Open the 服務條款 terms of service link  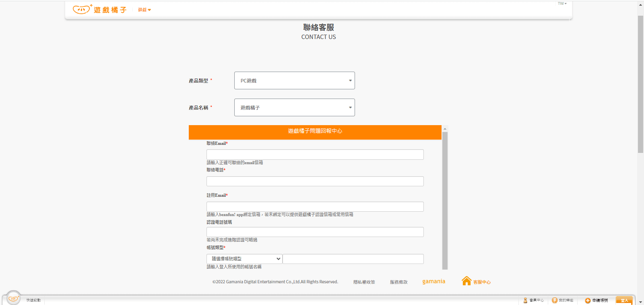click(398, 282)
